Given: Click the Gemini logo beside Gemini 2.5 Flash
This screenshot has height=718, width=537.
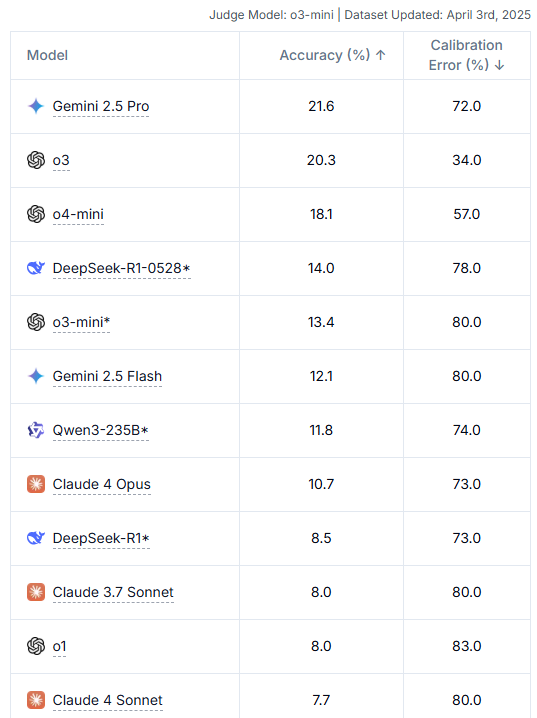Looking at the screenshot, I should coord(36,376).
